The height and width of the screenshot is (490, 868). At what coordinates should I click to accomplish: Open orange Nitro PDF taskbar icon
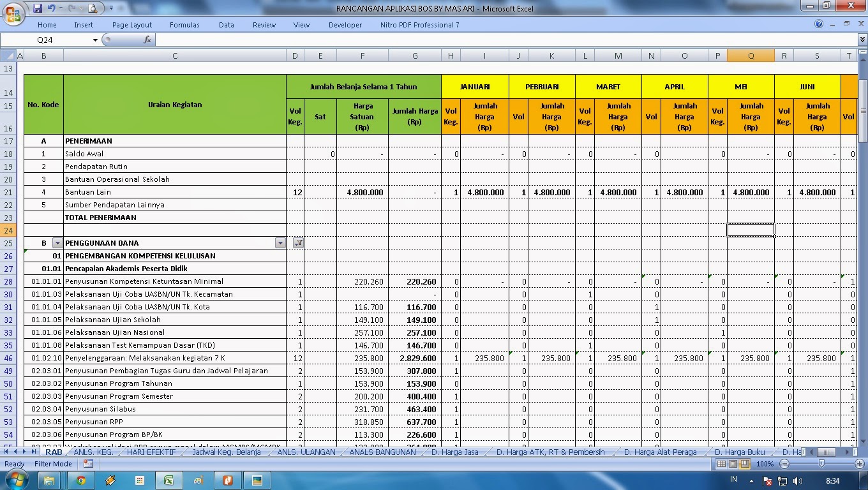click(x=228, y=480)
